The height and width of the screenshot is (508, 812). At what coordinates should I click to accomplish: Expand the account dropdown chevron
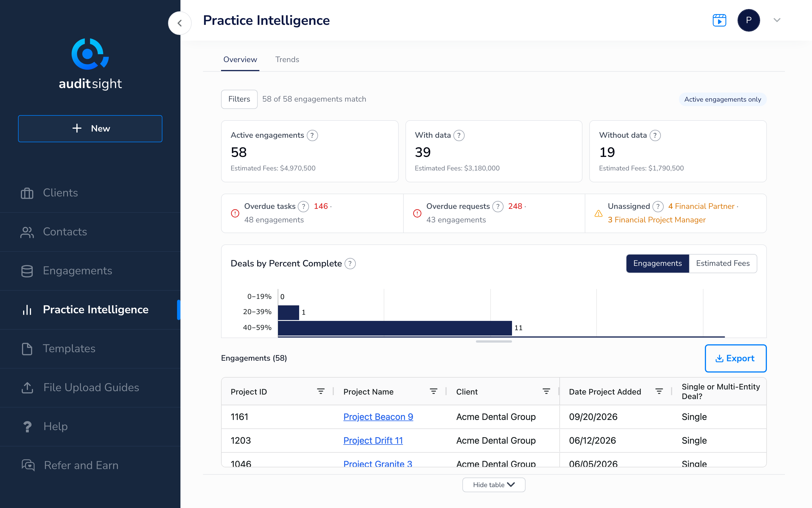pyautogui.click(x=777, y=20)
